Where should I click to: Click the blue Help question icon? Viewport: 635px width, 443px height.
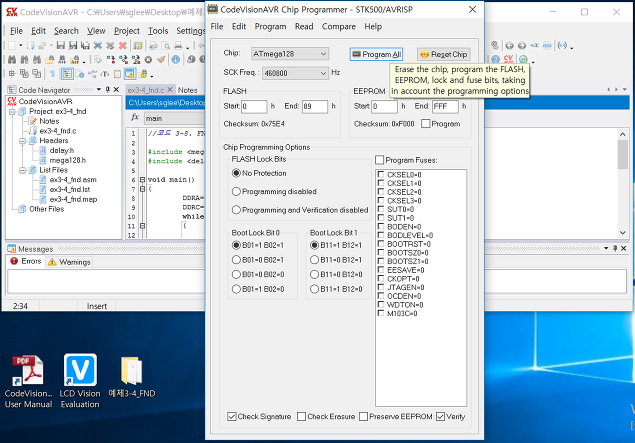pos(495,60)
